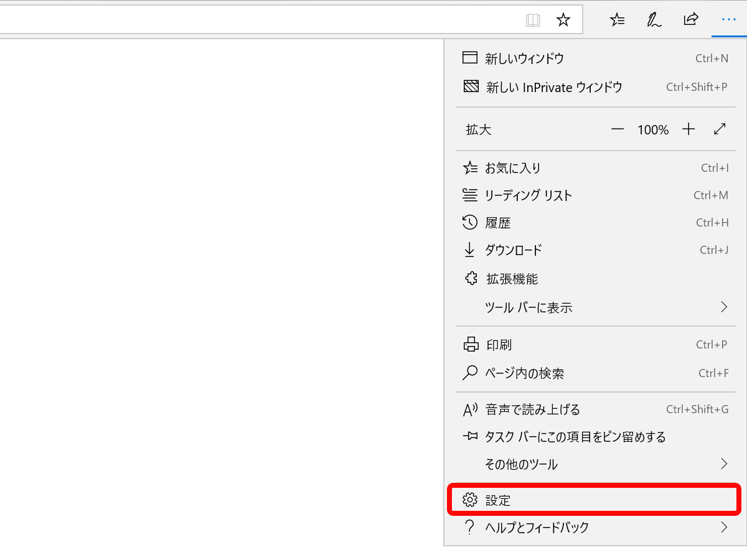This screenshot has height=560, width=747.
Task: Open 設定 settings entry
Action: tap(595, 500)
